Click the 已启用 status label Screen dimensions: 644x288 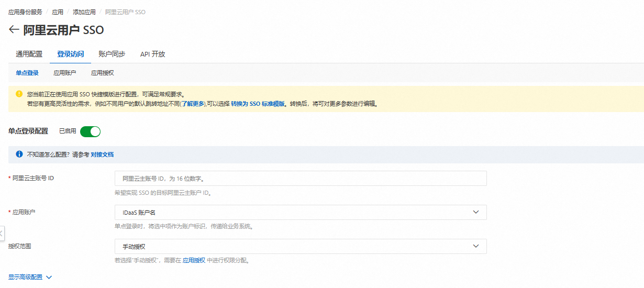[x=68, y=131]
